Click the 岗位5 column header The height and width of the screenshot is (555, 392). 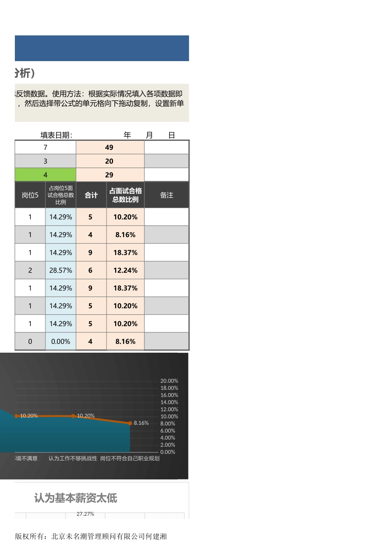point(30,194)
